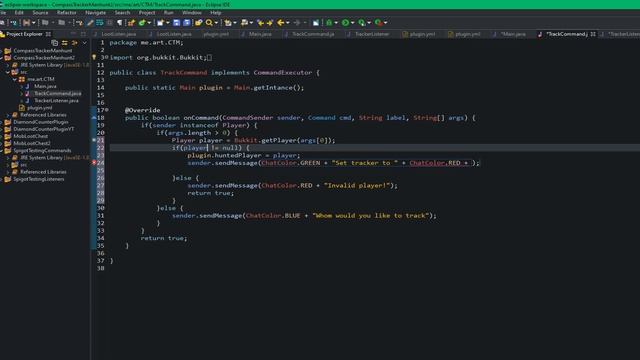The height and width of the screenshot is (360, 640).
Task: Select the MobLootChest2 project
Action: tap(31, 143)
